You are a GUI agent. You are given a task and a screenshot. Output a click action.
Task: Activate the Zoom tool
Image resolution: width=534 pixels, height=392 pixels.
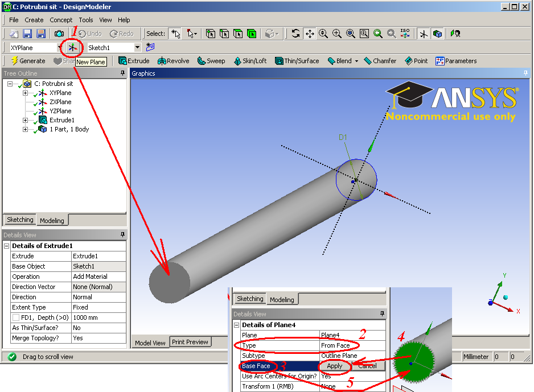(x=323, y=34)
